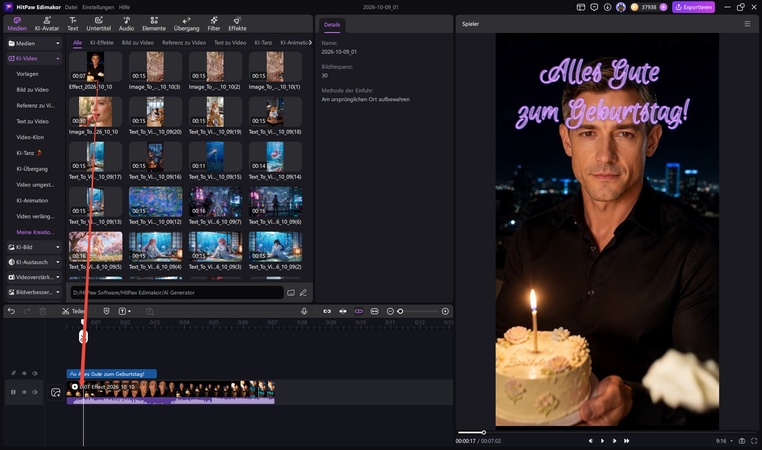Switch to the Text zu Video tab
Viewport: 762px width, 450px height.
tap(230, 43)
